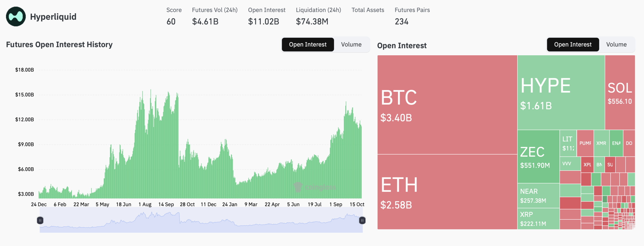
Task: Click the 15 Oct x-axis label
Action: [x=357, y=205]
